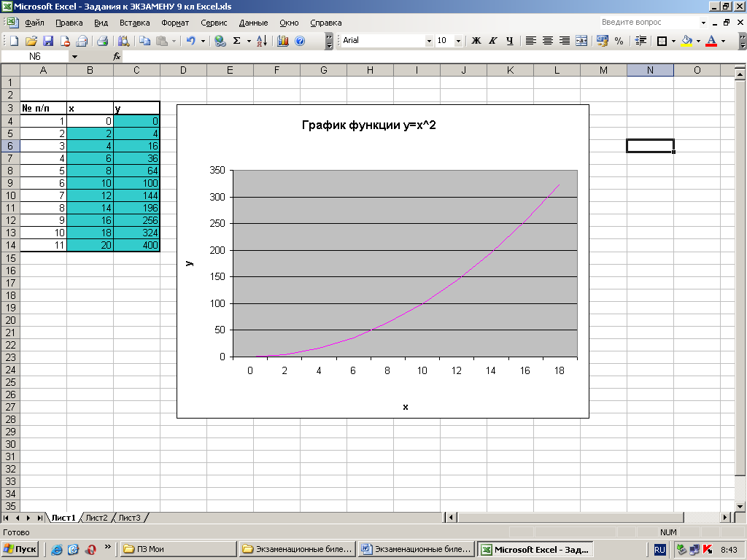Click the Decrease Indent icon

tap(640, 41)
